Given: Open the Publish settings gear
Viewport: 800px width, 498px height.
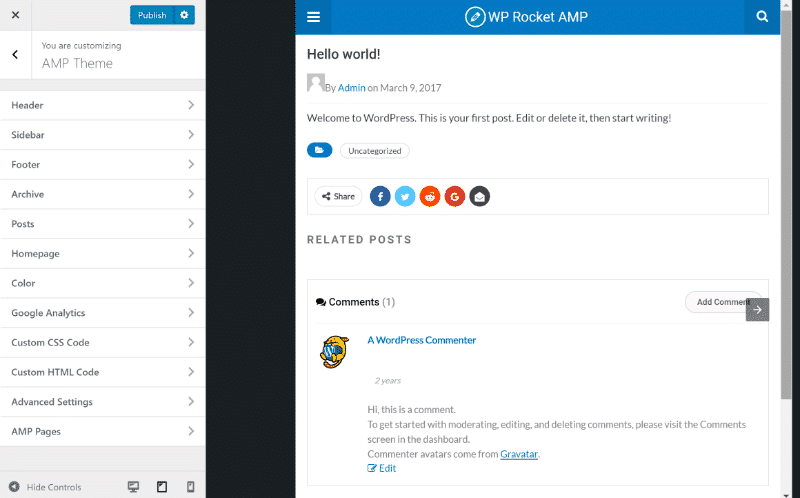Looking at the screenshot, I should (184, 15).
